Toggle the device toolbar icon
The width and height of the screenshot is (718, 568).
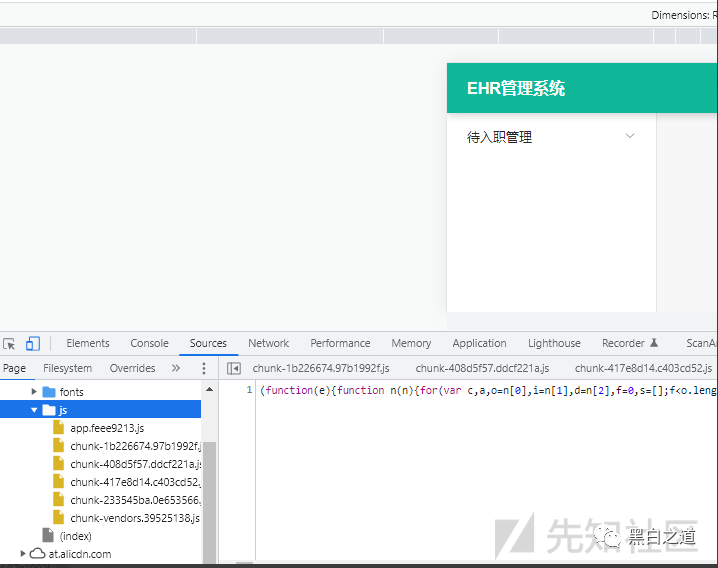pos(33,344)
